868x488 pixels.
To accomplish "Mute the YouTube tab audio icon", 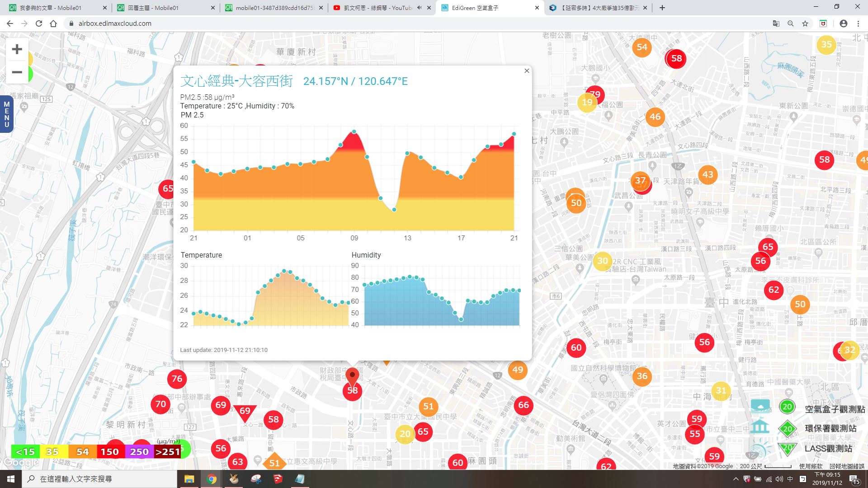I will 419,8.
